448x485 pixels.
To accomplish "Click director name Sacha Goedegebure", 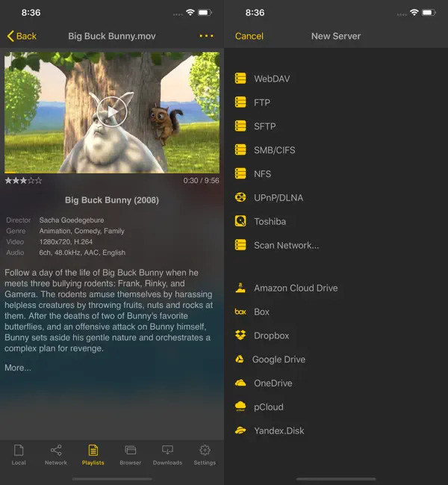I will coord(72,220).
